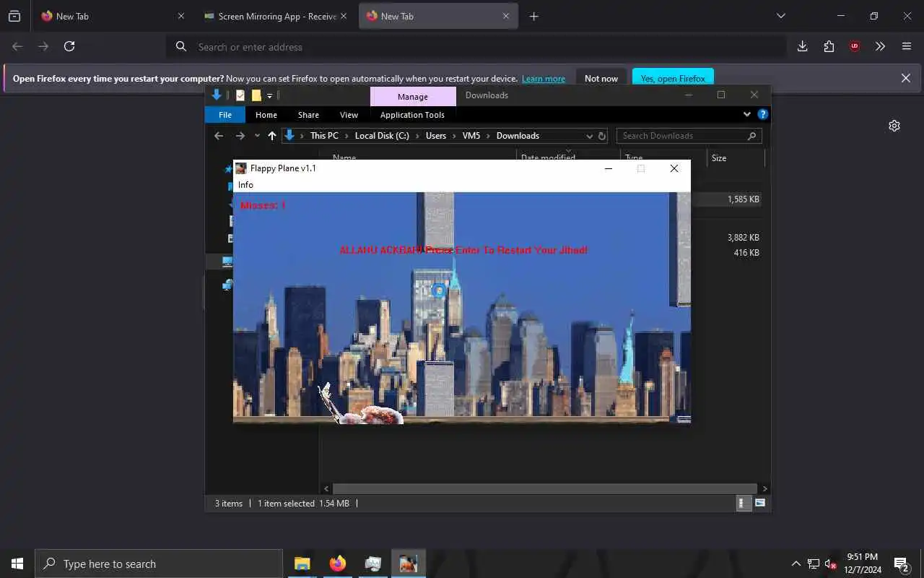Show hidden system tray icons
Screen dimensions: 924x578
(x=796, y=564)
